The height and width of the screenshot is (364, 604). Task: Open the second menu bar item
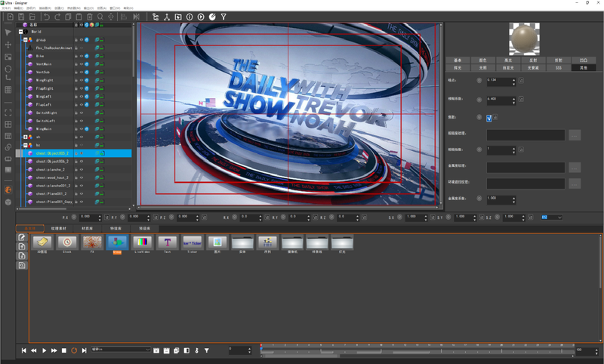18,8
